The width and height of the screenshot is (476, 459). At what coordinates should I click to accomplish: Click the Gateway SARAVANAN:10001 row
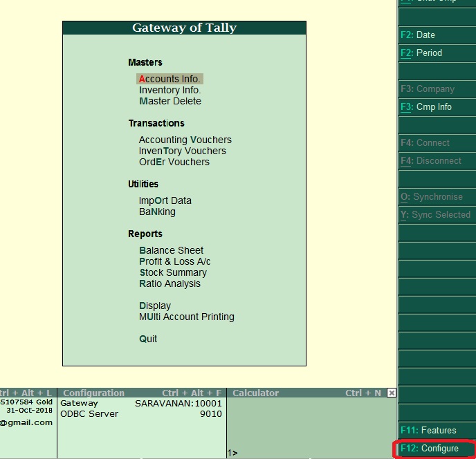click(141, 404)
